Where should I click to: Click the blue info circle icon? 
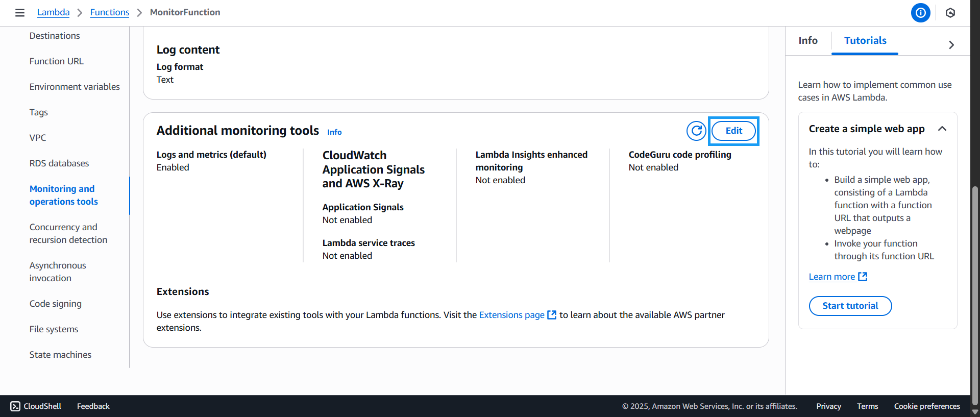click(920, 13)
